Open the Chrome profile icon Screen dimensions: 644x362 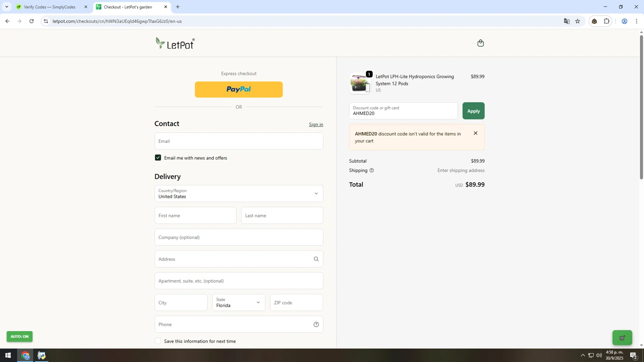click(625, 21)
